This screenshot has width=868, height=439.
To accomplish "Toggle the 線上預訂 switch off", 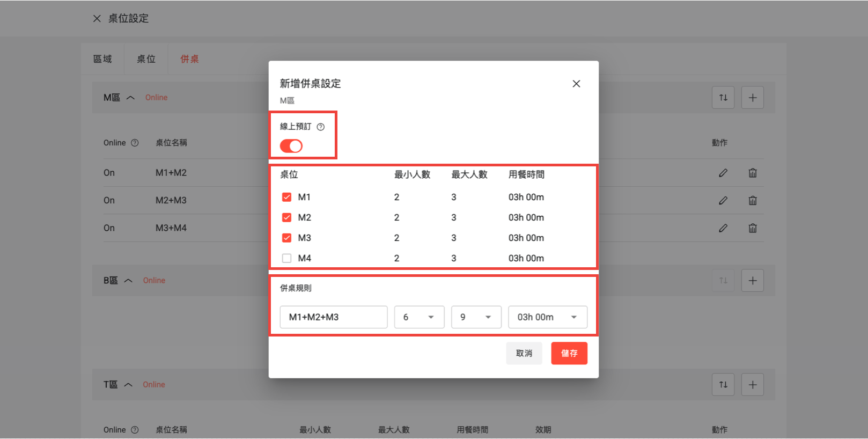I will 291,146.
